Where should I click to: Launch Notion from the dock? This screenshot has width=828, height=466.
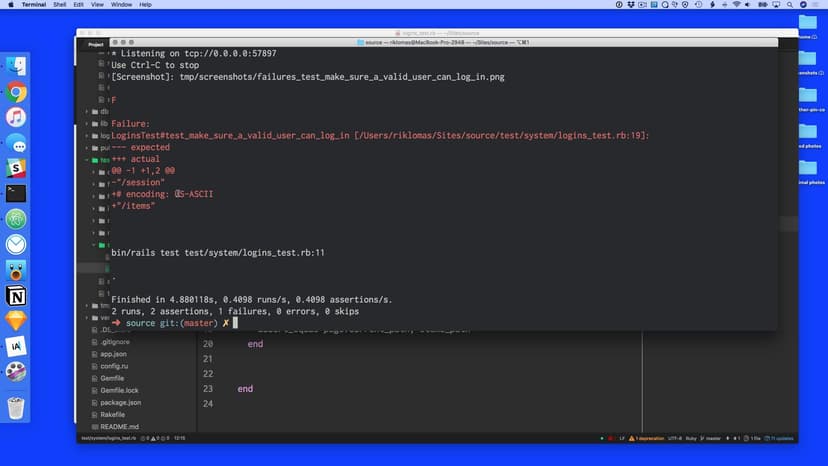pyautogui.click(x=16, y=296)
